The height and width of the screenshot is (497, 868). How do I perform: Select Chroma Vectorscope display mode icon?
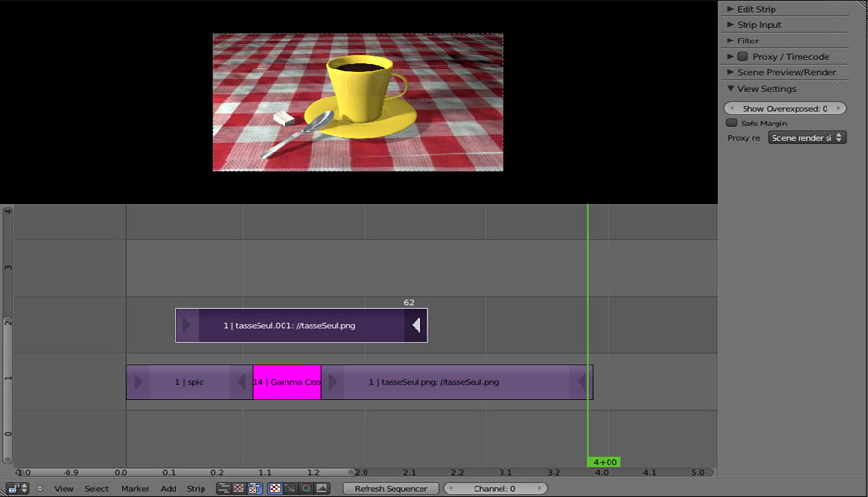(306, 488)
